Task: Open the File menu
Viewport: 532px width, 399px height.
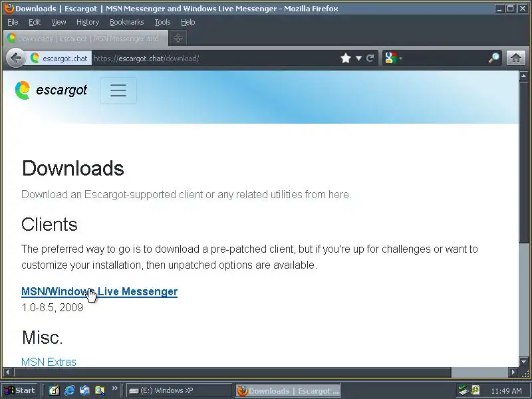Action: [13, 22]
